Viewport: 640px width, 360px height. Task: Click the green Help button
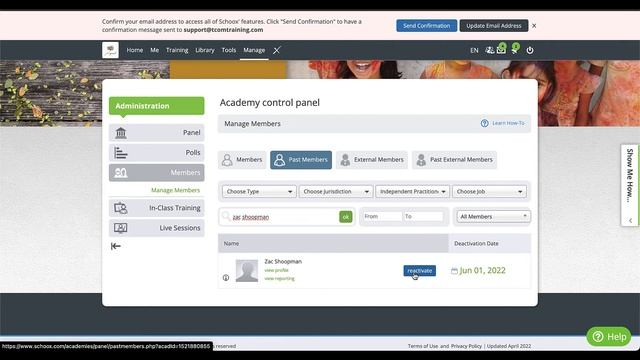pyautogui.click(x=609, y=336)
